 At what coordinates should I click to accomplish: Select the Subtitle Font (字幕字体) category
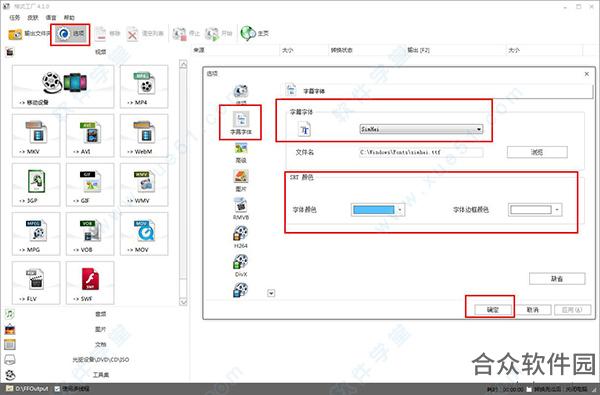point(241,123)
